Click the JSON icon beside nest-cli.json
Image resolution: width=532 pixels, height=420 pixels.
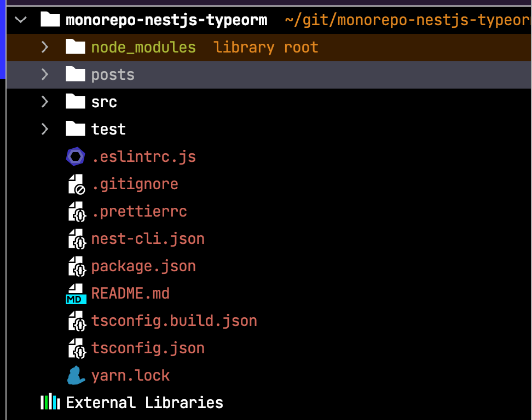pos(77,239)
